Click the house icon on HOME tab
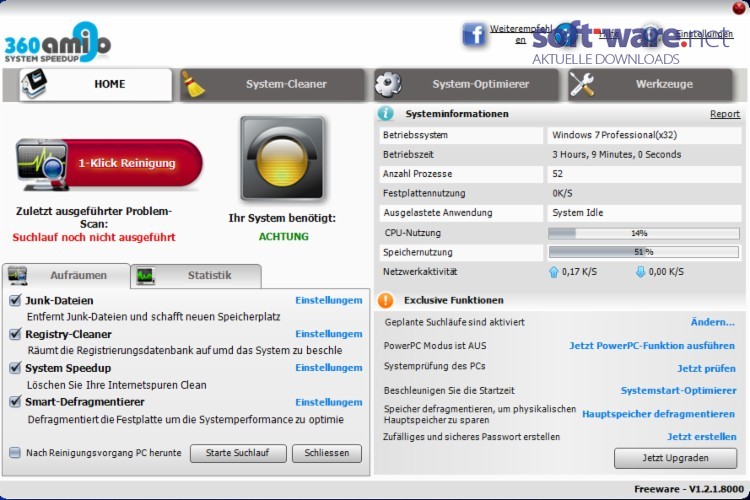The width and height of the screenshot is (750, 500). (x=33, y=84)
